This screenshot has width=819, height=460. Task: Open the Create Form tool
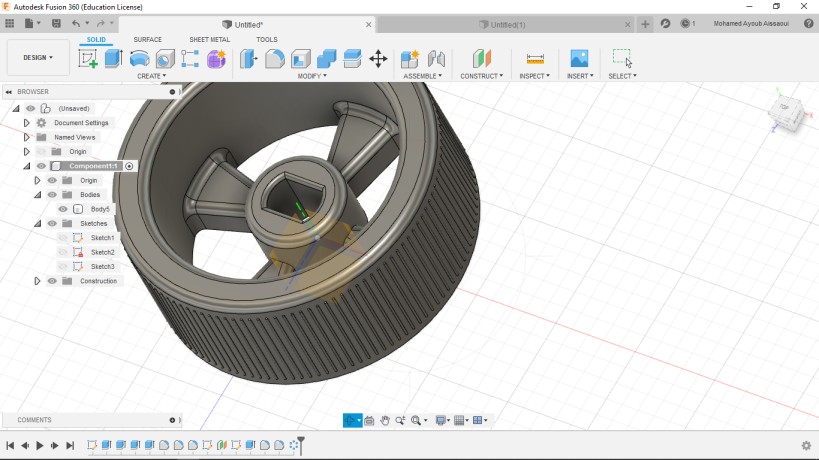click(216, 58)
